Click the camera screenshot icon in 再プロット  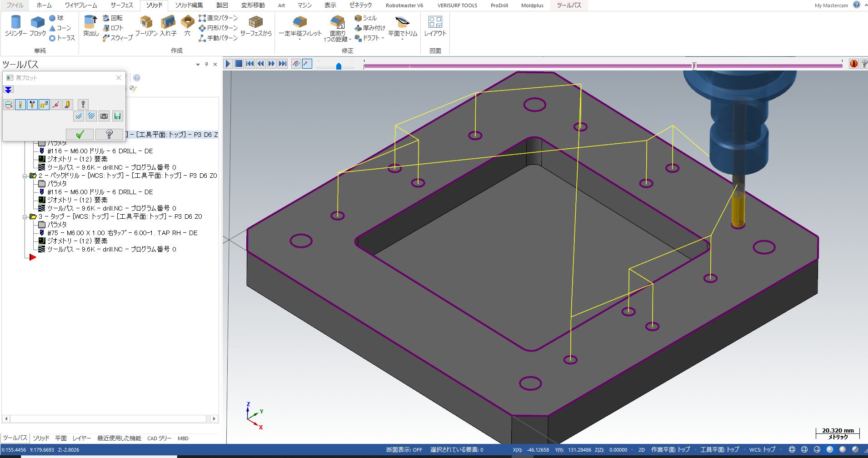(x=104, y=116)
